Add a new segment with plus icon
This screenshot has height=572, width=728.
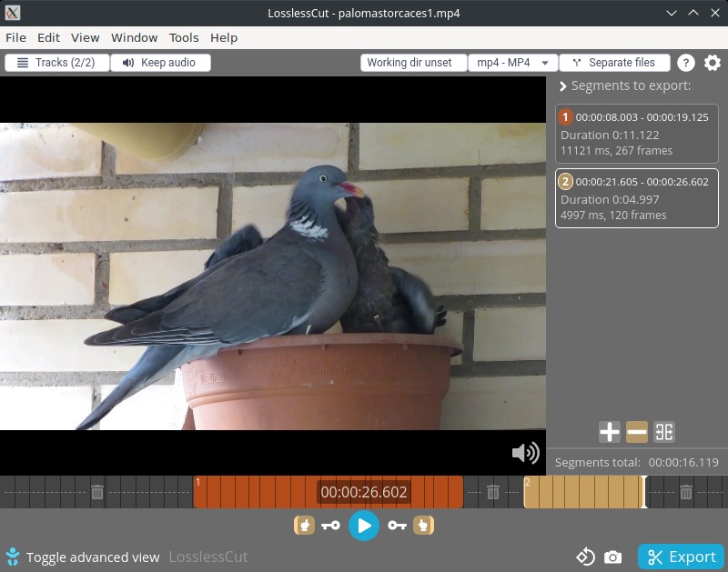coord(609,432)
